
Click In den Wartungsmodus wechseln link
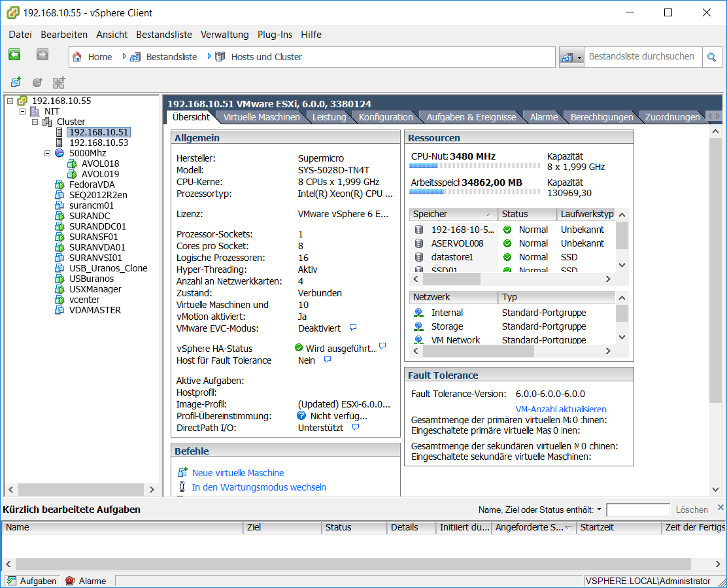tap(259, 487)
